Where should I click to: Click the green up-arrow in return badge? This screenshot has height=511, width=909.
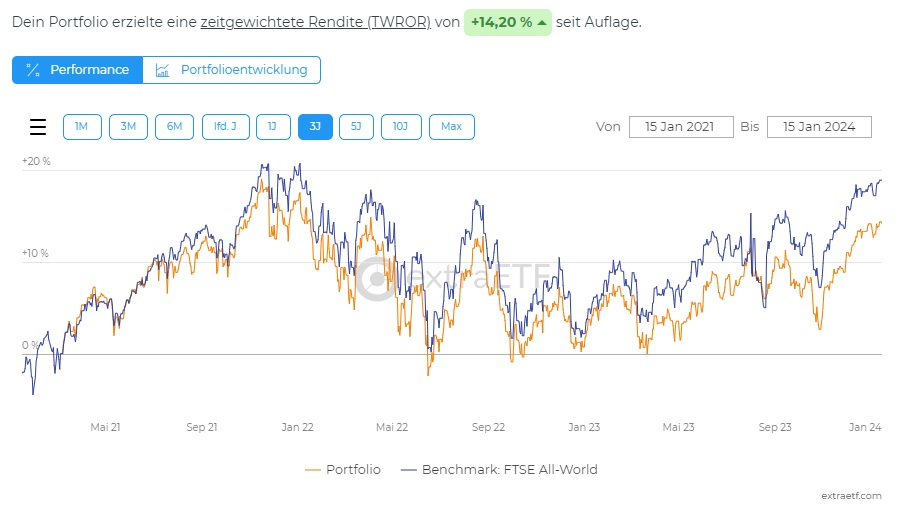click(541, 22)
